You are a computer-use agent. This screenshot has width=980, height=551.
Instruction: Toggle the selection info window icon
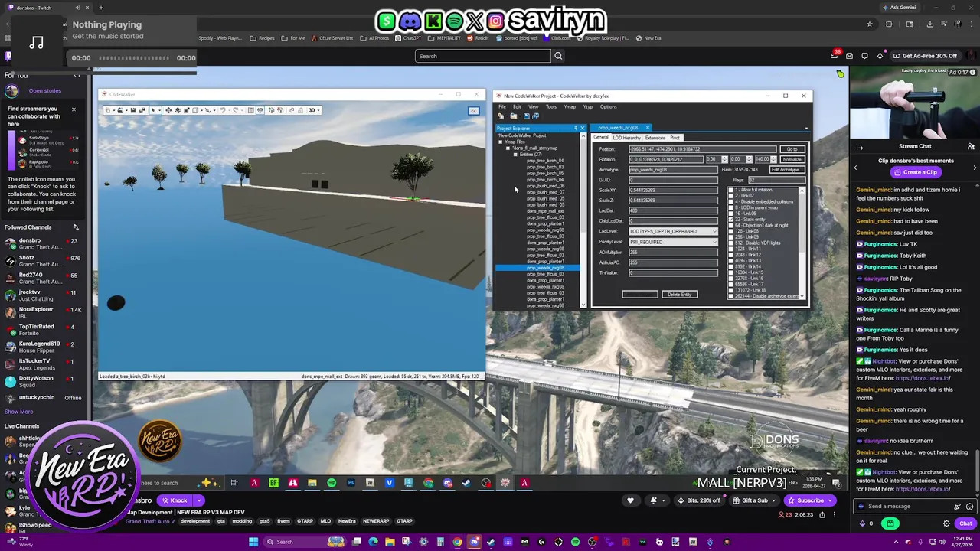(251, 110)
